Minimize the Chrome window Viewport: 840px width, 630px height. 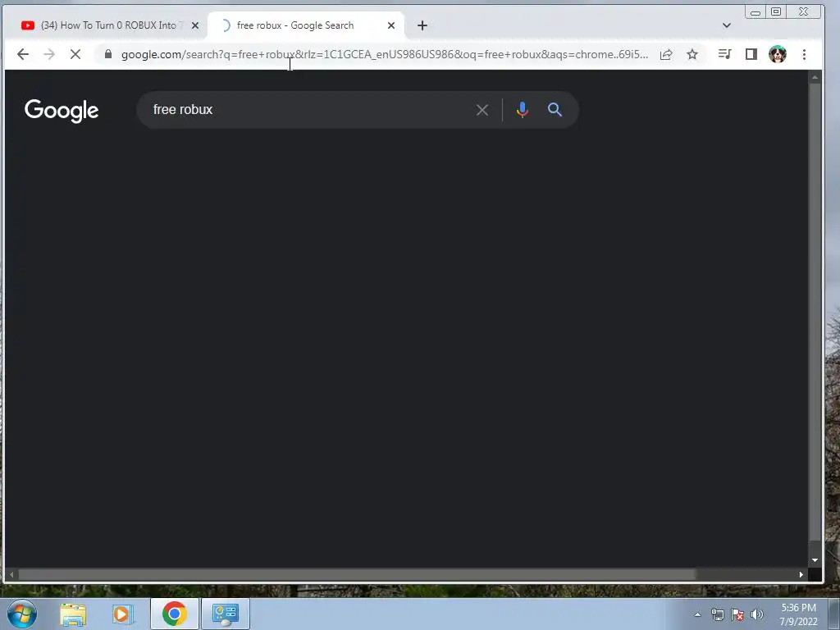pyautogui.click(x=756, y=11)
